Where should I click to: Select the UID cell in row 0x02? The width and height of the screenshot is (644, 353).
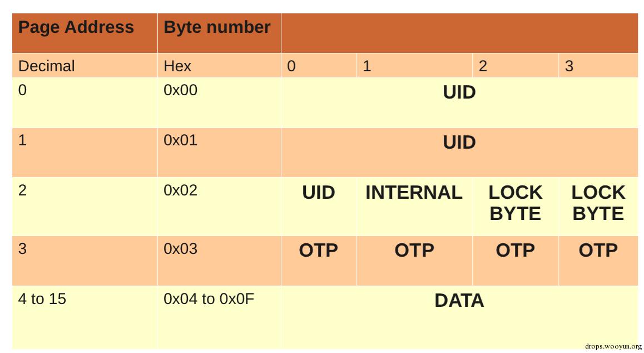coord(319,193)
